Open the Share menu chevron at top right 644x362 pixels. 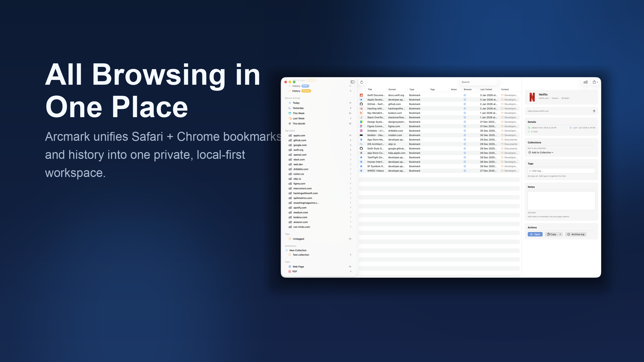(x=597, y=82)
